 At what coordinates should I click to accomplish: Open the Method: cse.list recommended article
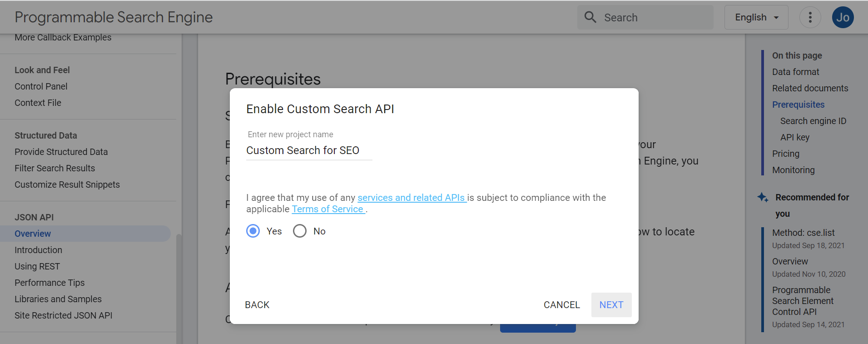tap(803, 232)
